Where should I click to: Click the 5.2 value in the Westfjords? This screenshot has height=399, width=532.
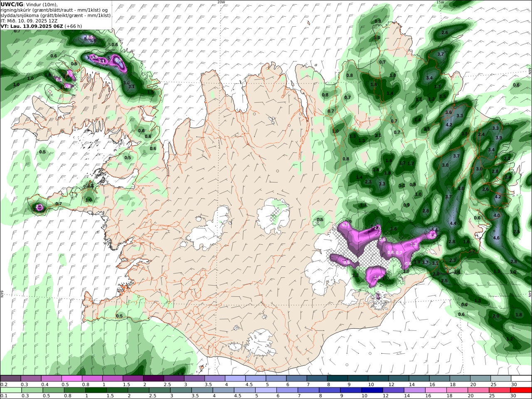pos(118,60)
